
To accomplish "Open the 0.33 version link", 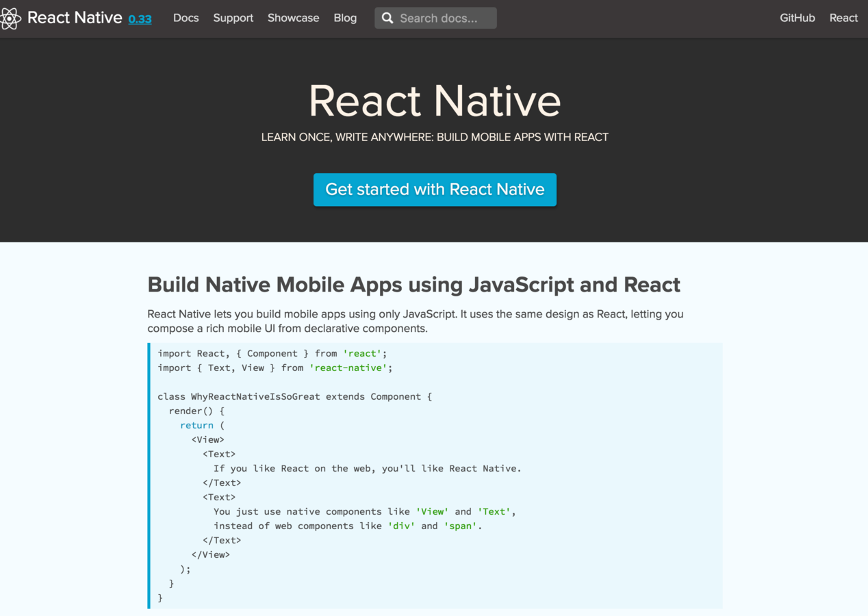I will [x=140, y=19].
